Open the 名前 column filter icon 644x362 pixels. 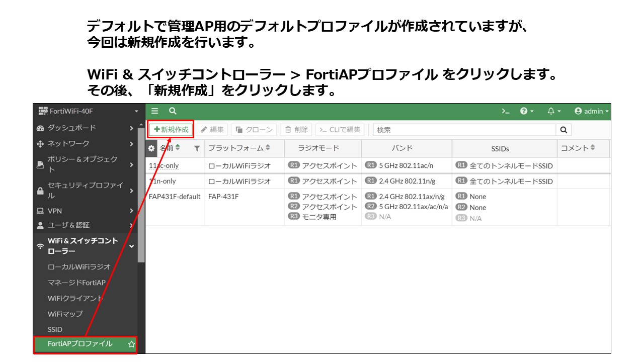(x=197, y=148)
